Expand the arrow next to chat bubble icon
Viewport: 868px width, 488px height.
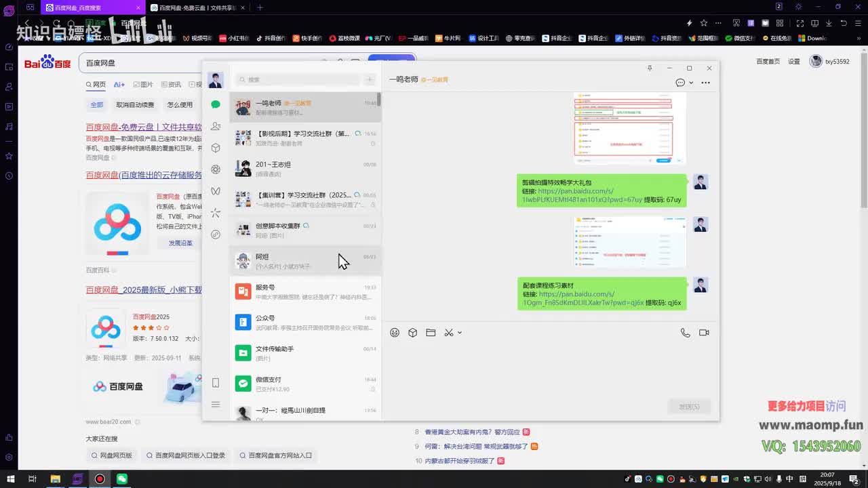pyautogui.click(x=691, y=83)
